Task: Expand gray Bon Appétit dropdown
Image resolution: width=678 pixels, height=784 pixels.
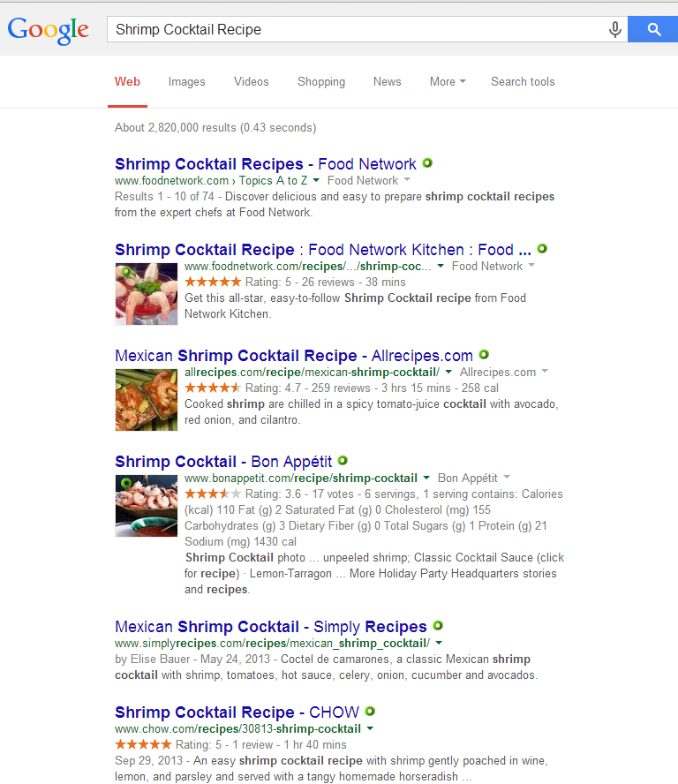Action: 507,478
